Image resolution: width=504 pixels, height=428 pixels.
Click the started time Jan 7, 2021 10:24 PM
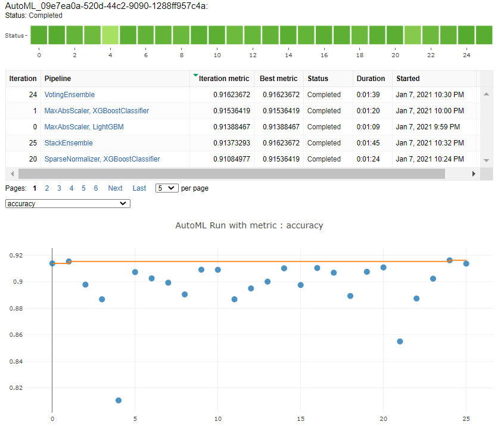point(430,159)
